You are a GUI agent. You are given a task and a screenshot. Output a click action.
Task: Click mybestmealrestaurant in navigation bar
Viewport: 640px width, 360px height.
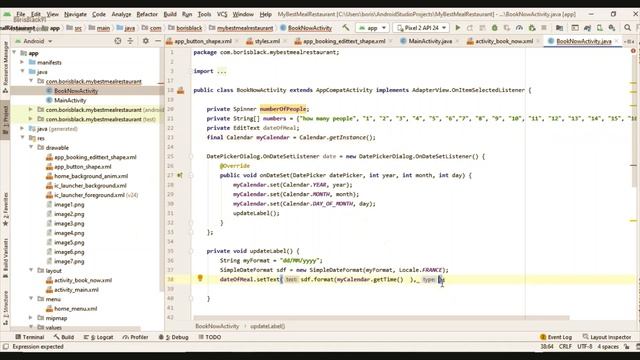click(x=244, y=28)
